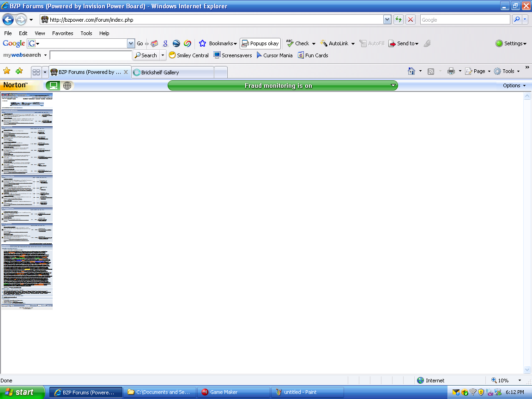
Task: Open the Help menu
Action: 104,33
